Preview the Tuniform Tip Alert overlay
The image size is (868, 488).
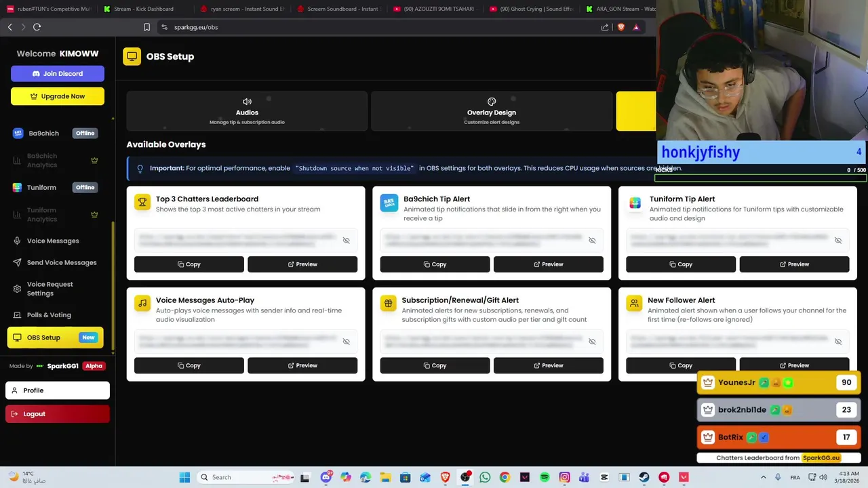tap(794, 264)
